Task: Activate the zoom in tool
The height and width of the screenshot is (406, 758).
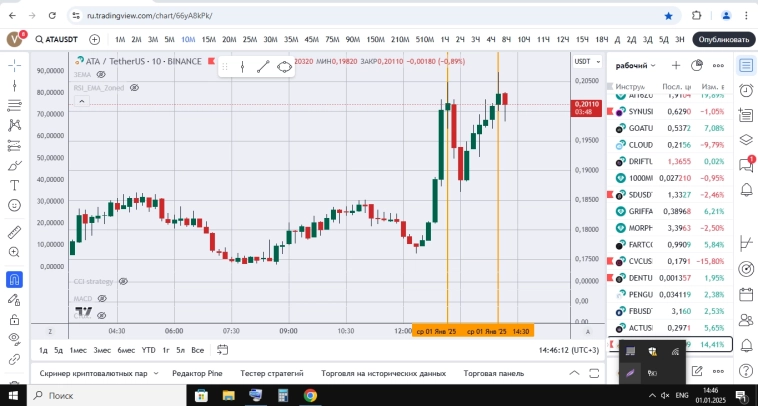Action: pos(15,252)
